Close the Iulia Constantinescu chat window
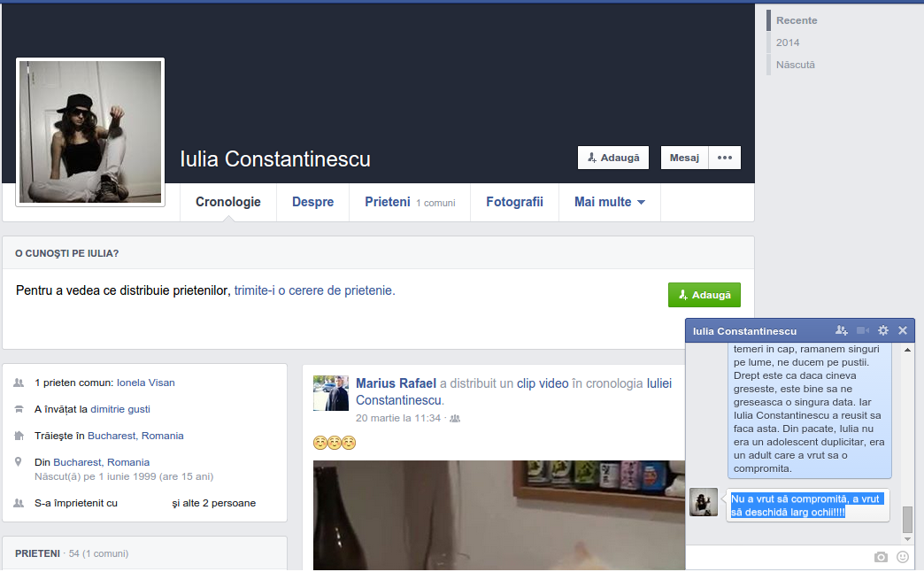 tap(903, 330)
